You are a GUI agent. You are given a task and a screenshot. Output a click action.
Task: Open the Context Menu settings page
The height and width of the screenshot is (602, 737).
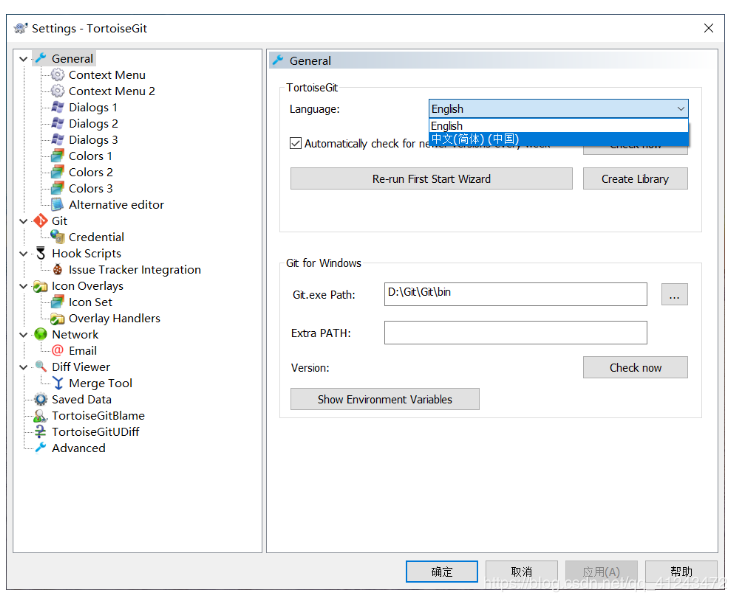[x=107, y=75]
